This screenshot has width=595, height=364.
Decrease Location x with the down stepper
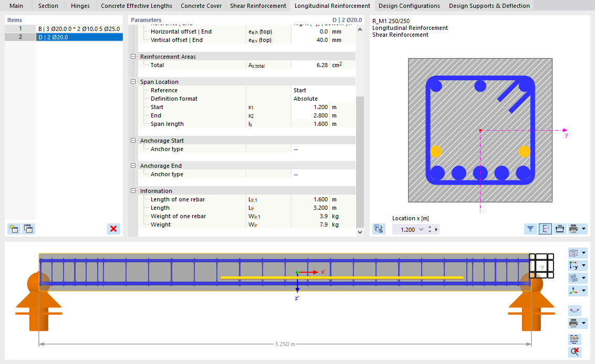point(430,232)
